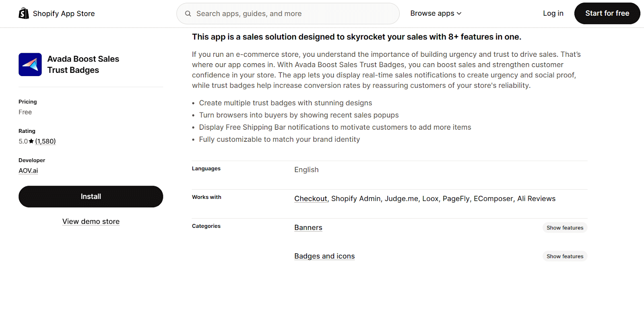Image resolution: width=644 pixels, height=310 pixels.
Task: Click the magnifying glass search icon
Action: click(188, 13)
